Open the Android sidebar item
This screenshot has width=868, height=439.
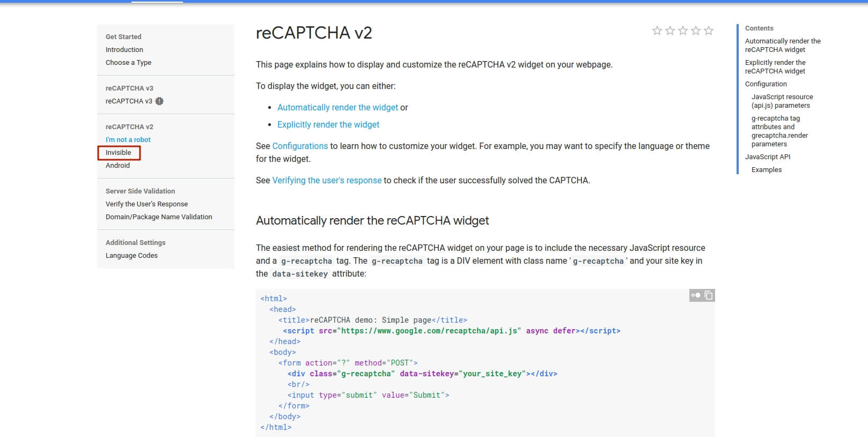coord(117,166)
